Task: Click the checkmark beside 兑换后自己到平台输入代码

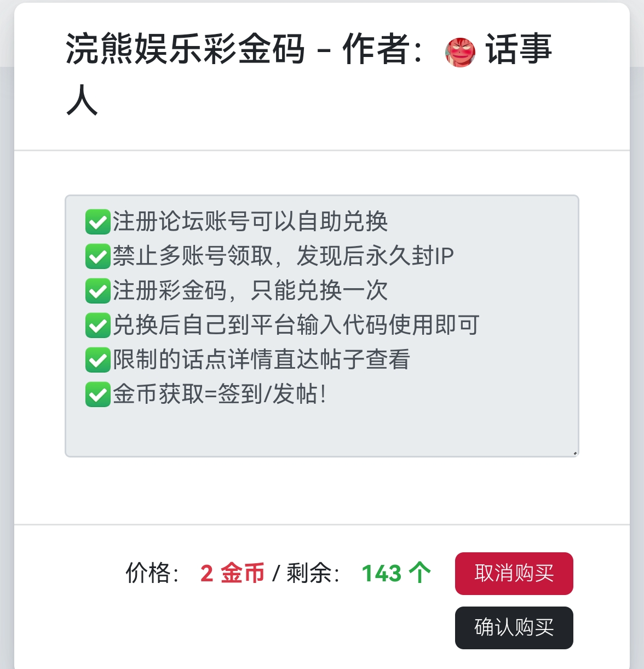Action: click(x=98, y=325)
